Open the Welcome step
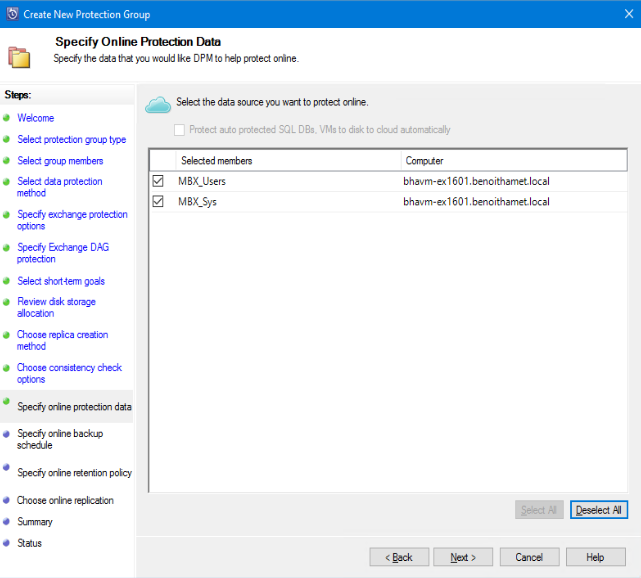Image resolution: width=641 pixels, height=578 pixels. click(36, 118)
